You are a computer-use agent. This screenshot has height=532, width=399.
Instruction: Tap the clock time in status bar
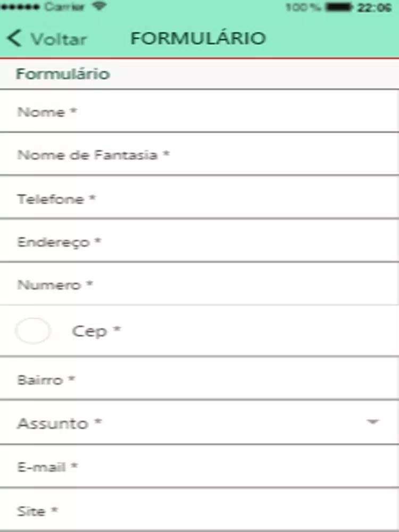375,7
